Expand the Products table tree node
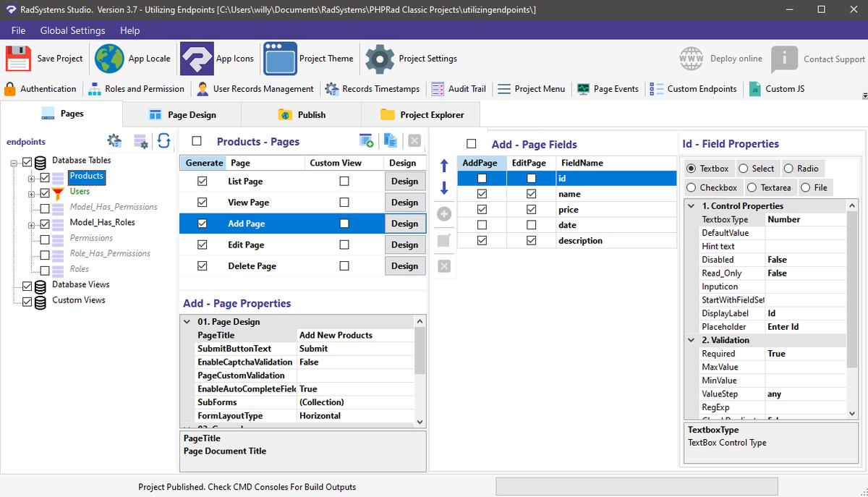 click(32, 177)
